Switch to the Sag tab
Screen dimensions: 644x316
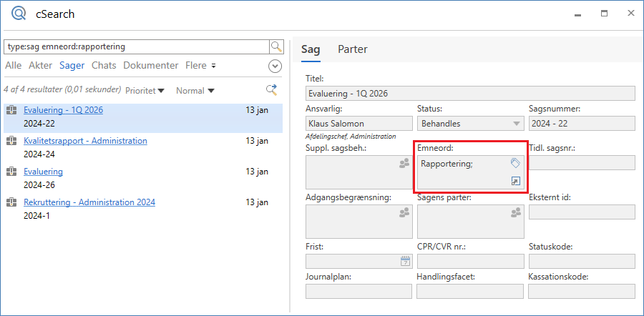coord(311,49)
